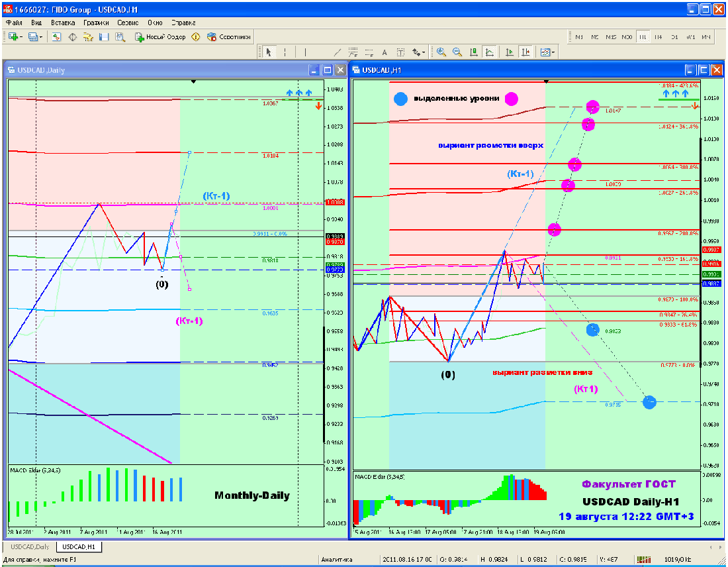Image resolution: width=728 pixels, height=567 pixels.
Task: Open the Справка menu
Action: point(183,23)
